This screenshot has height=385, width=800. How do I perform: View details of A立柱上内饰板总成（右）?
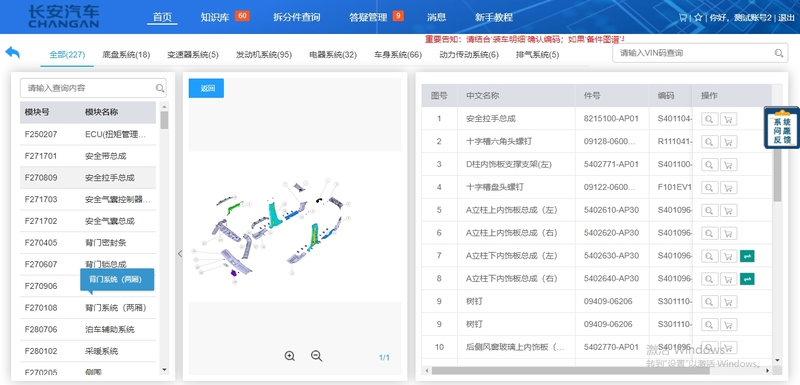point(710,233)
